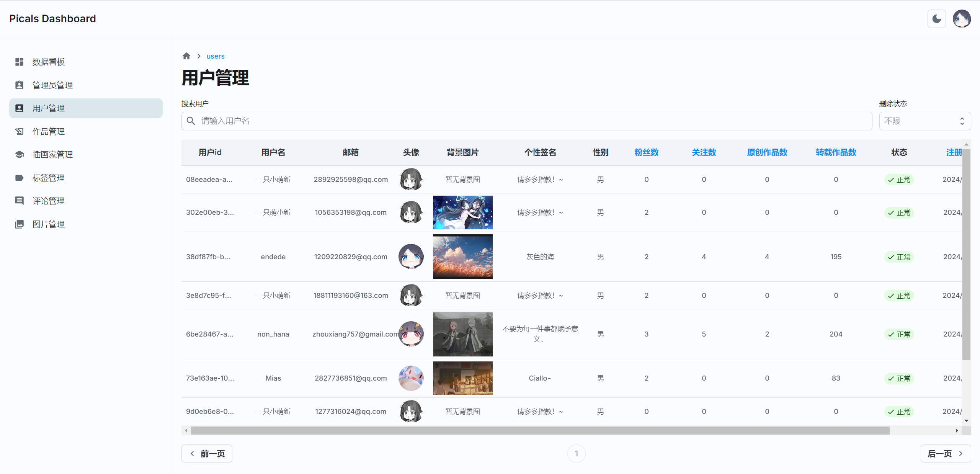Viewport: 980px width, 474px height.
Task: Open 作品管理 menu item
Action: tap(86, 131)
